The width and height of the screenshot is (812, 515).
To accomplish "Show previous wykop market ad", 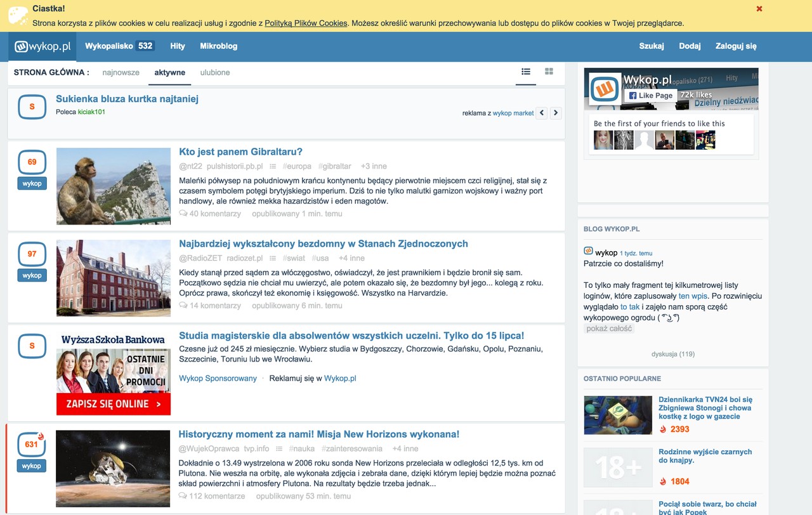I will [x=542, y=113].
